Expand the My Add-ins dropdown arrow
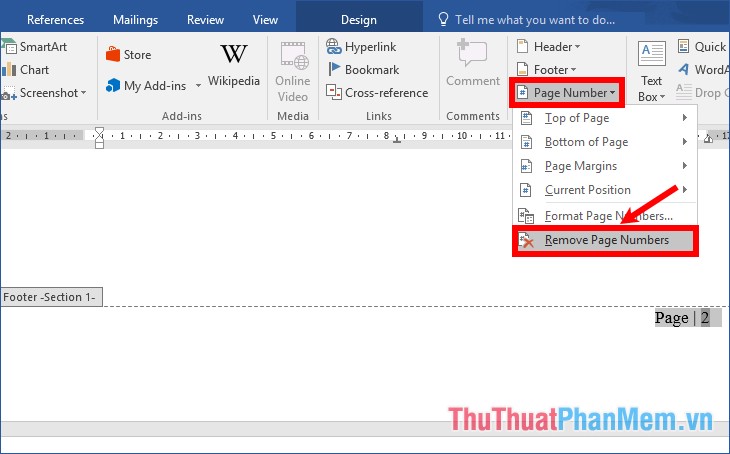 point(198,86)
